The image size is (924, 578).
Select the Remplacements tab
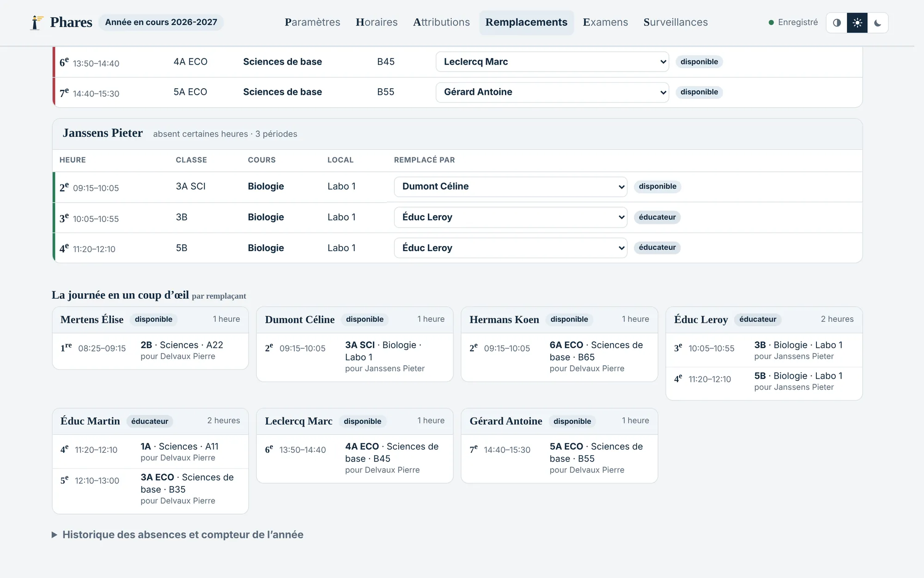(x=526, y=22)
